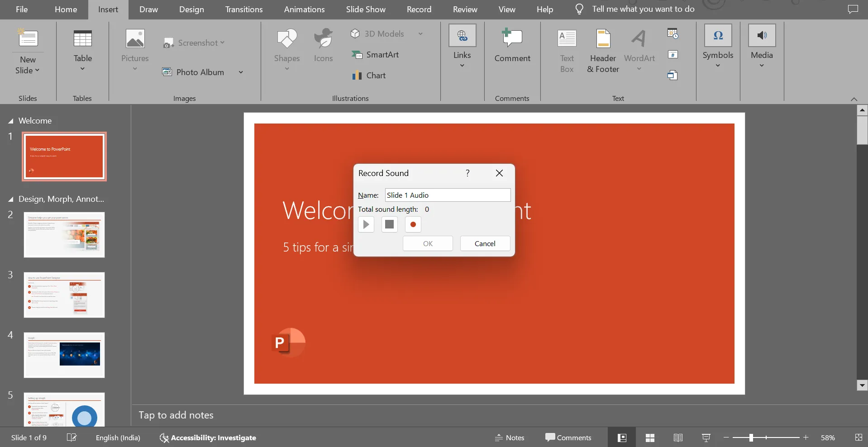Expand the Table dropdown arrow
This screenshot has width=868, height=447.
tap(82, 69)
